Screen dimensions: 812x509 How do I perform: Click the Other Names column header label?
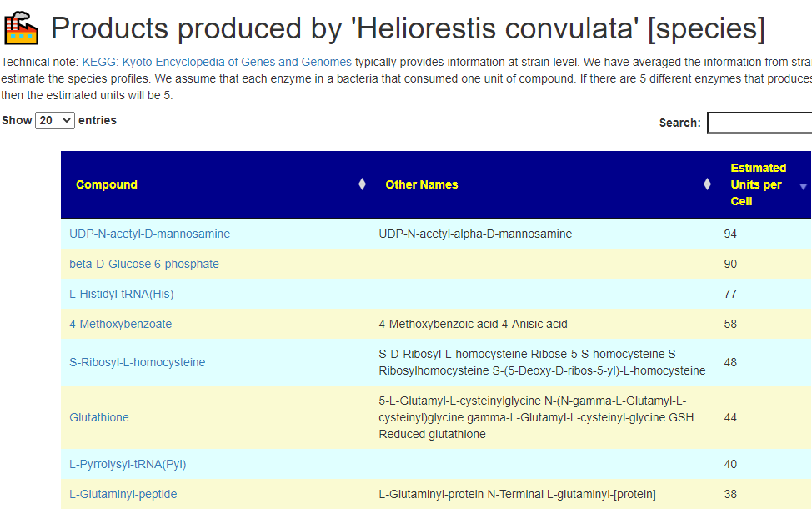pyautogui.click(x=422, y=184)
